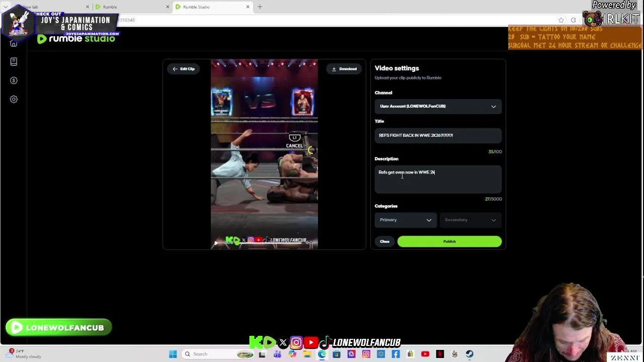
Task: Open Netflix from the taskbar
Action: [440, 354]
